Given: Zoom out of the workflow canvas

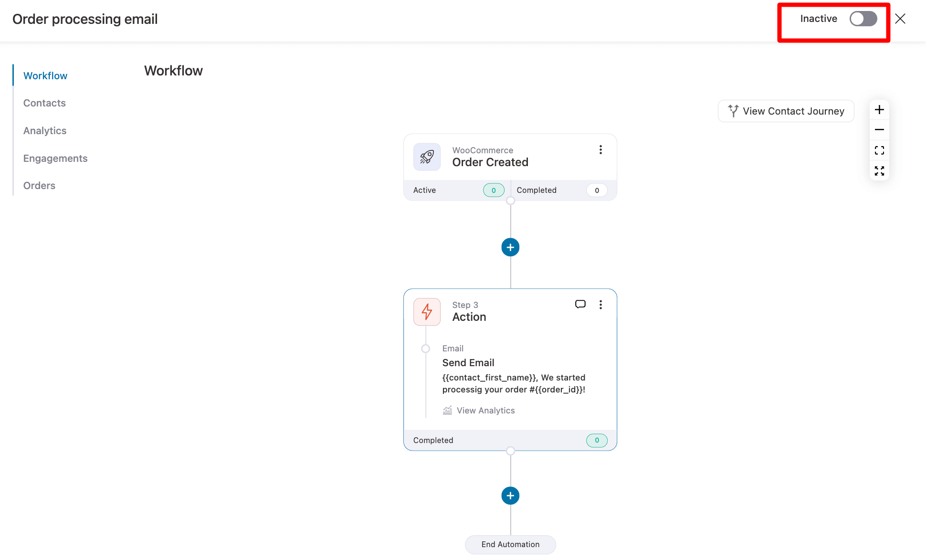Looking at the screenshot, I should pos(879,130).
